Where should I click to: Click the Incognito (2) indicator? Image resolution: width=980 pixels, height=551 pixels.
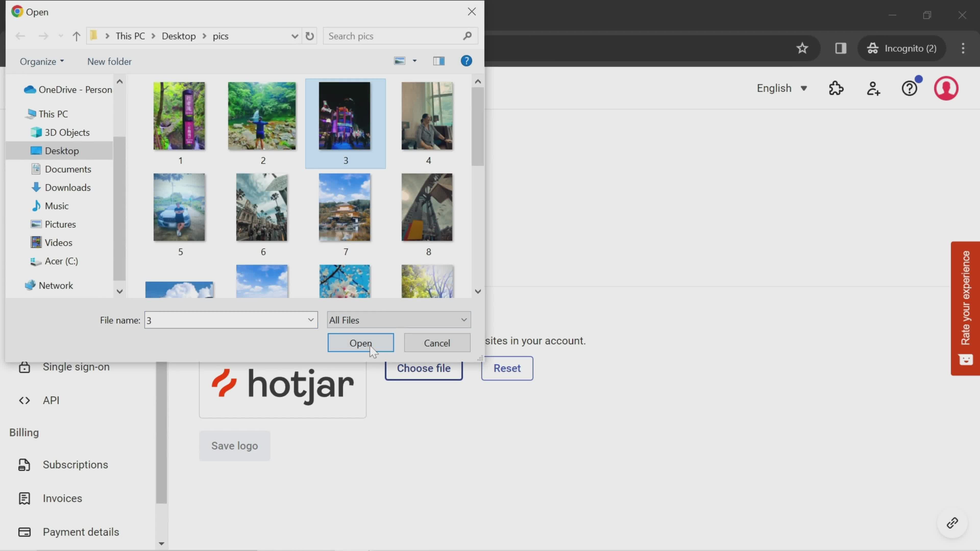click(x=902, y=48)
